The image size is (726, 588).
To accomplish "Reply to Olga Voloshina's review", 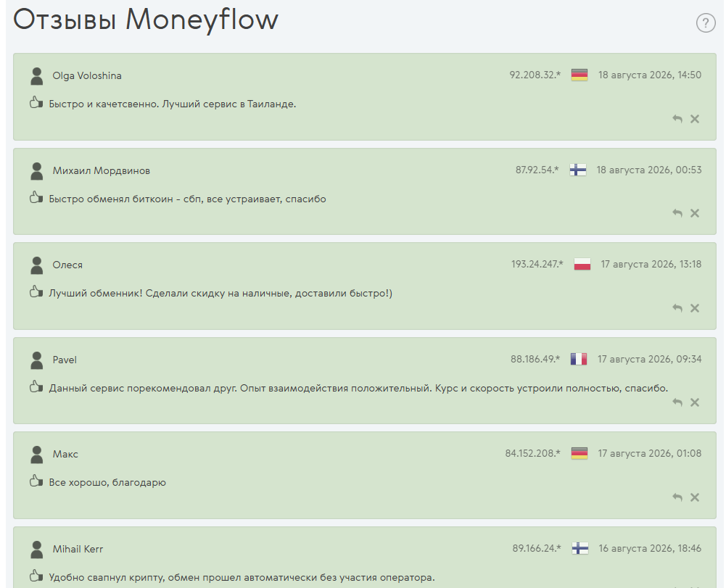I will [x=677, y=119].
